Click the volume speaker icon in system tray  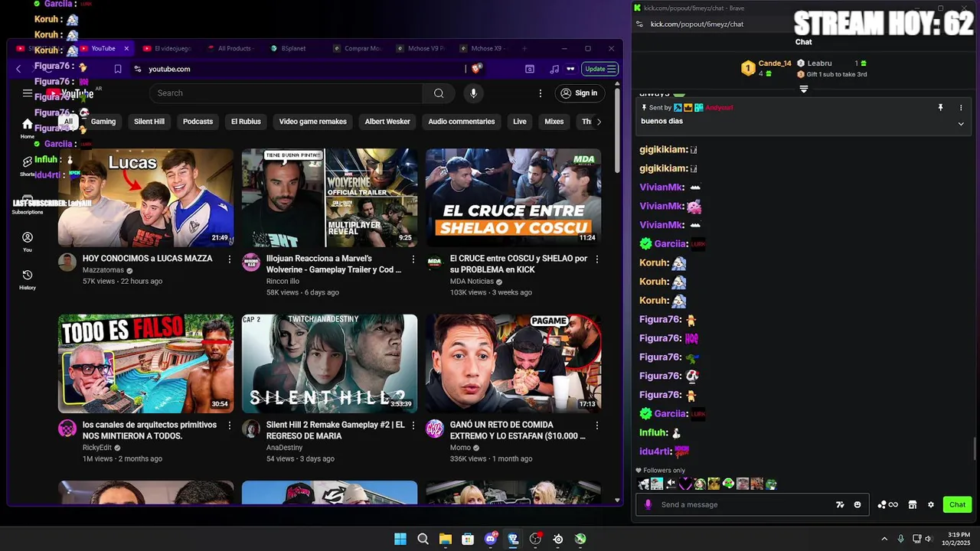click(928, 539)
